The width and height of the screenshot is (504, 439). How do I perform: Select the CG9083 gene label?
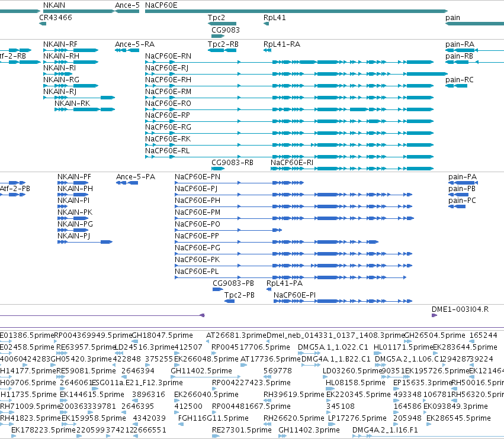225,30
